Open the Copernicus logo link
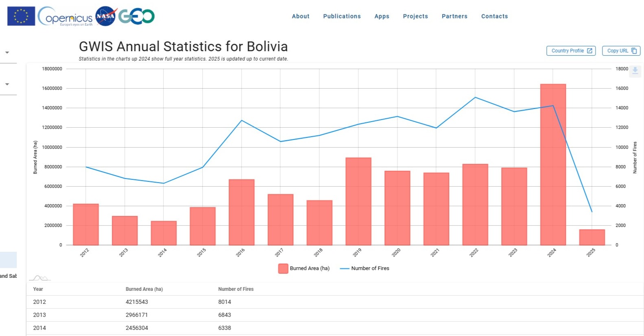The image size is (644, 336). (x=66, y=17)
